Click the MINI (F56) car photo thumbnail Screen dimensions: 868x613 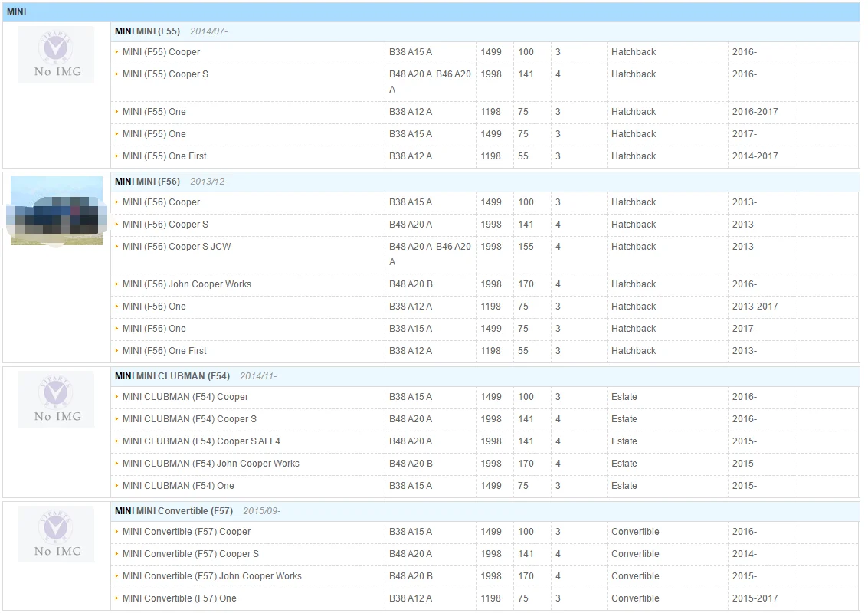click(x=57, y=211)
